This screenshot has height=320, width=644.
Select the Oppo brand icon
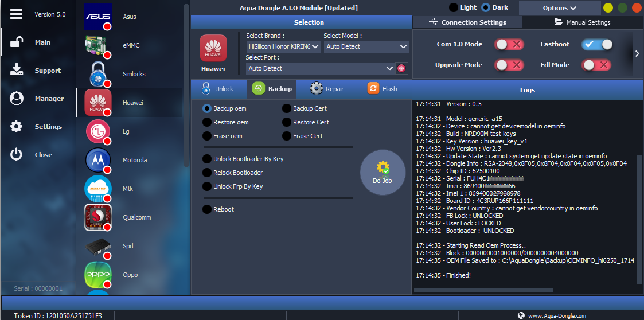(x=98, y=275)
